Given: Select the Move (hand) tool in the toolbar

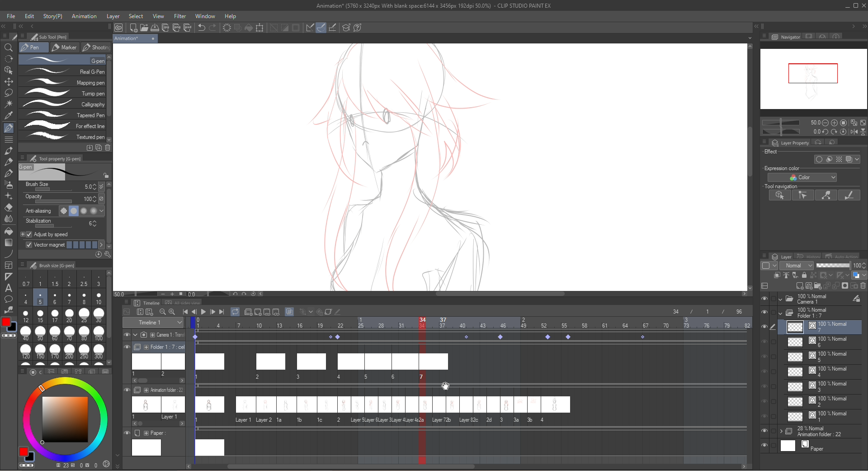Looking at the screenshot, I should coord(9,82).
